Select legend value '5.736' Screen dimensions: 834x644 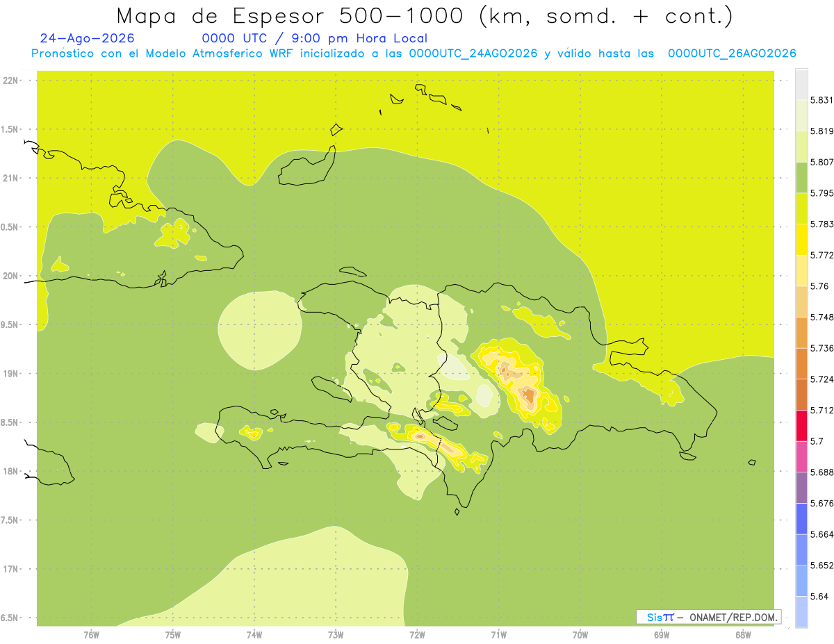[822, 348]
